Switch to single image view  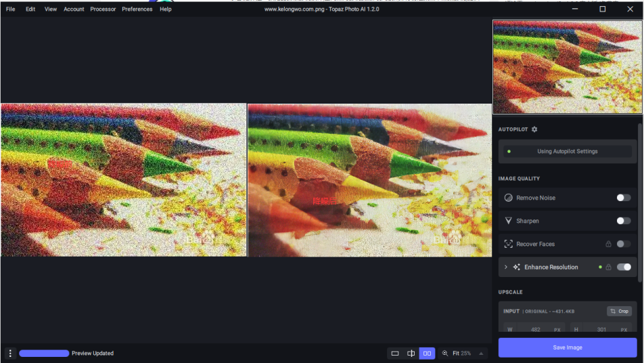pyautogui.click(x=395, y=354)
